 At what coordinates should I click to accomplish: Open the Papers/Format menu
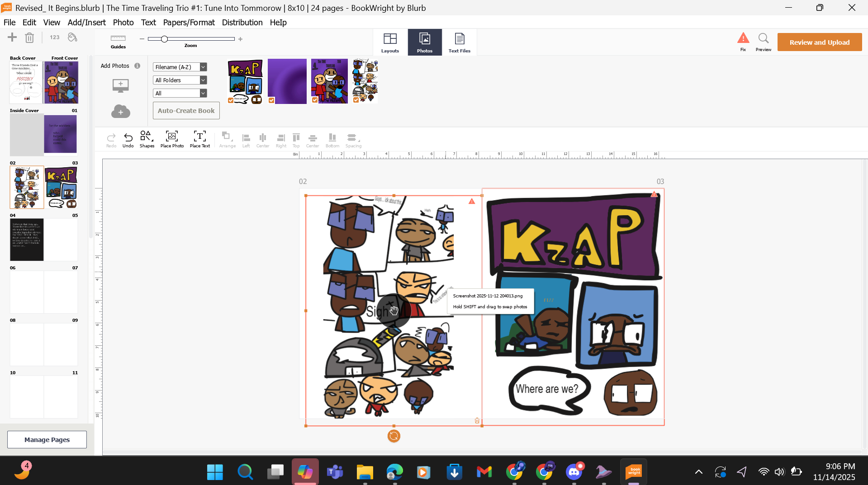click(189, 23)
